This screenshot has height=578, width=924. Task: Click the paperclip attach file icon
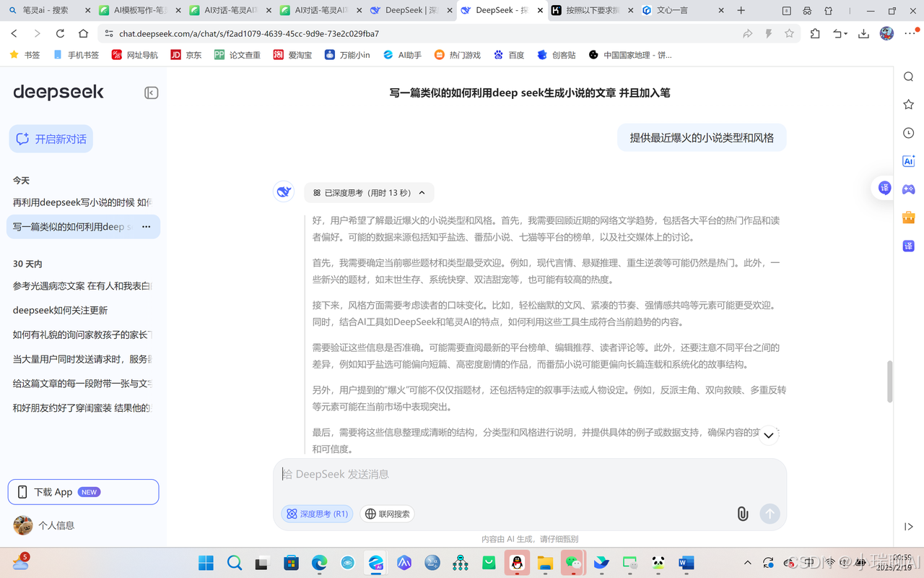coord(742,514)
